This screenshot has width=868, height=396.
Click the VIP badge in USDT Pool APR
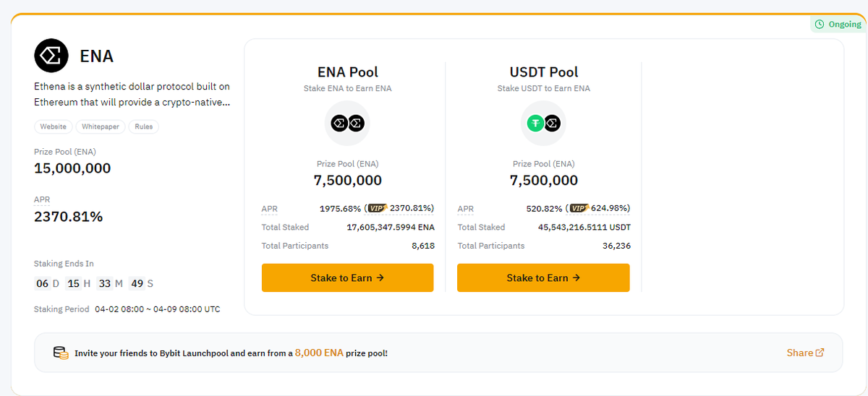pyautogui.click(x=579, y=208)
